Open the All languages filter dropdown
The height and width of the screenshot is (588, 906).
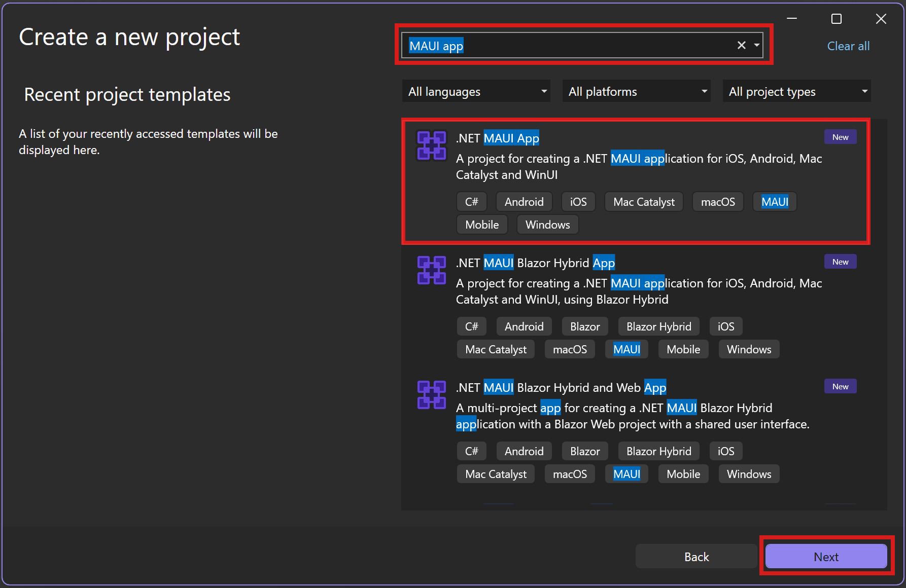coord(476,91)
